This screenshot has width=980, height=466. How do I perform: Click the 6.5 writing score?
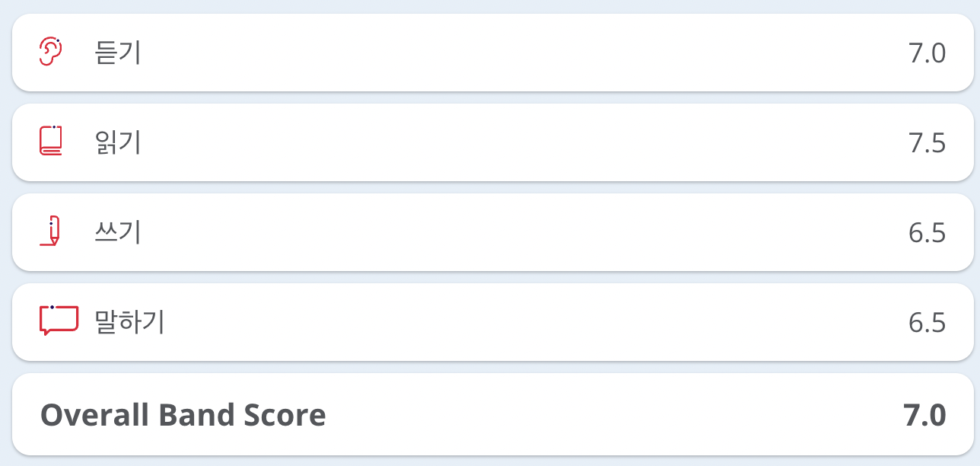click(x=927, y=233)
